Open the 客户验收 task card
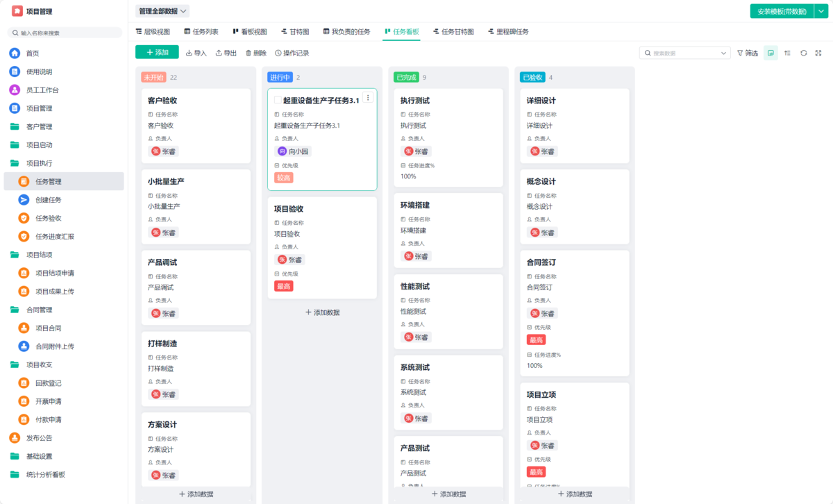The height and width of the screenshot is (504, 833). point(196,126)
